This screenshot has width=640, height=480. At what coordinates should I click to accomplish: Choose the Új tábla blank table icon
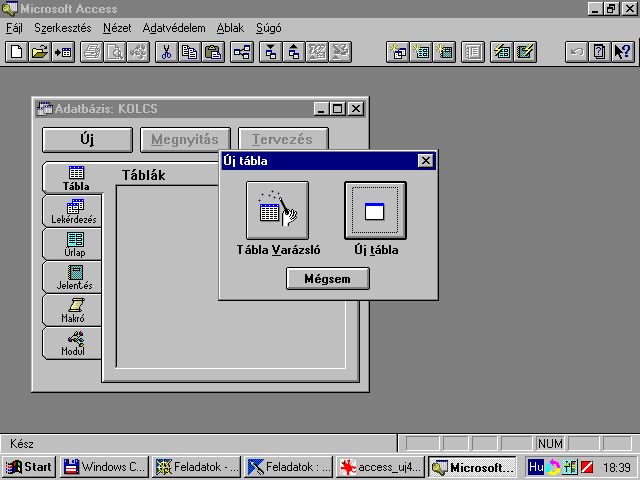[x=375, y=210]
